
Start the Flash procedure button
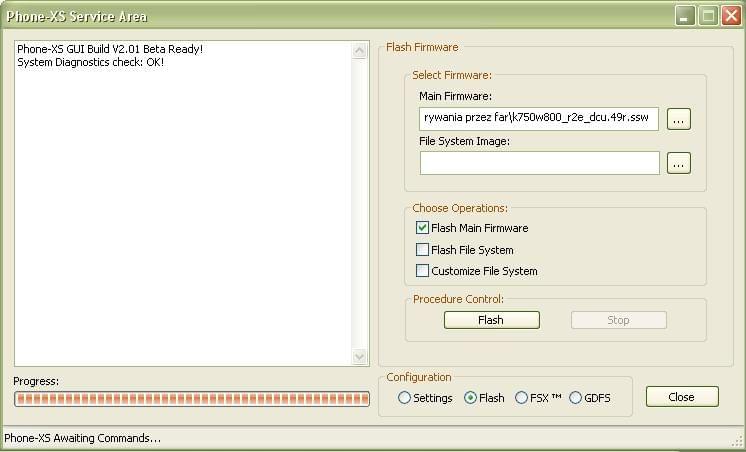[491, 320]
